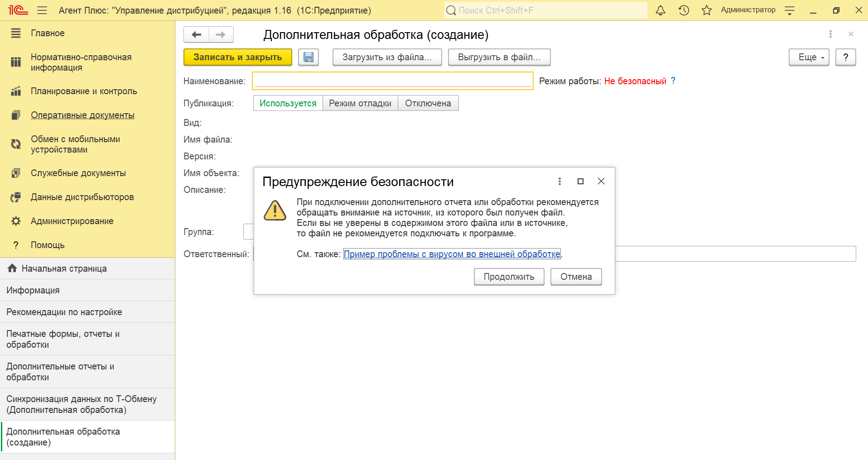Screen dimensions: 868x460
Task: Click Отмена in the warning dialog
Action: (x=576, y=277)
